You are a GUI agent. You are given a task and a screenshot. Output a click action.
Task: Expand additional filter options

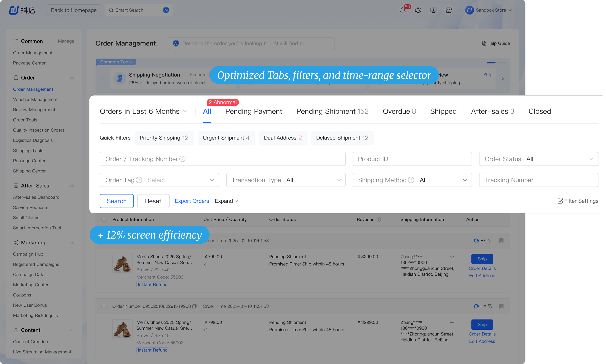coord(226,201)
